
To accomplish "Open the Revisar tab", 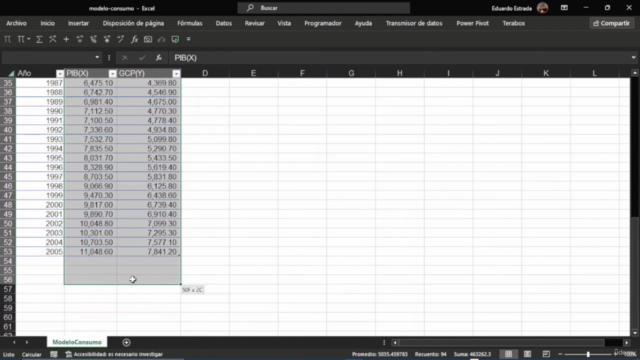I will [x=255, y=23].
